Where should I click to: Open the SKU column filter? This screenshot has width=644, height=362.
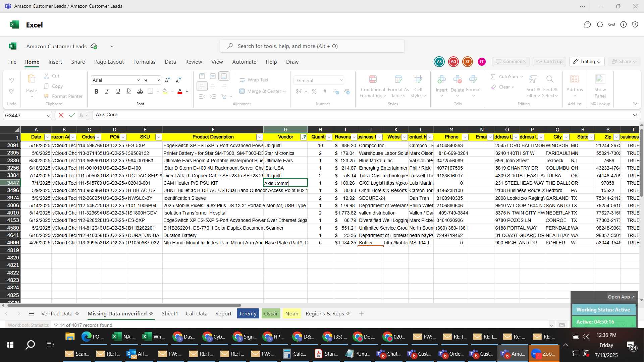tap(159, 137)
